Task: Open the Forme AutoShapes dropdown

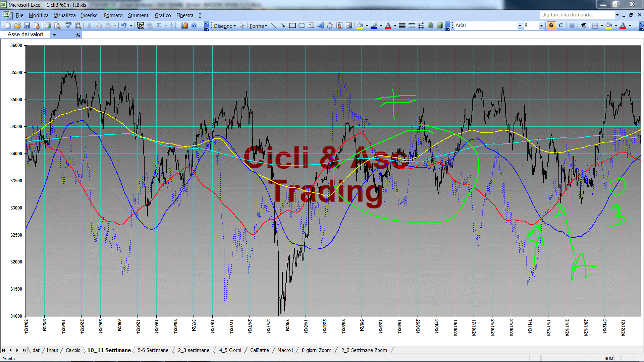Action: pos(258,26)
